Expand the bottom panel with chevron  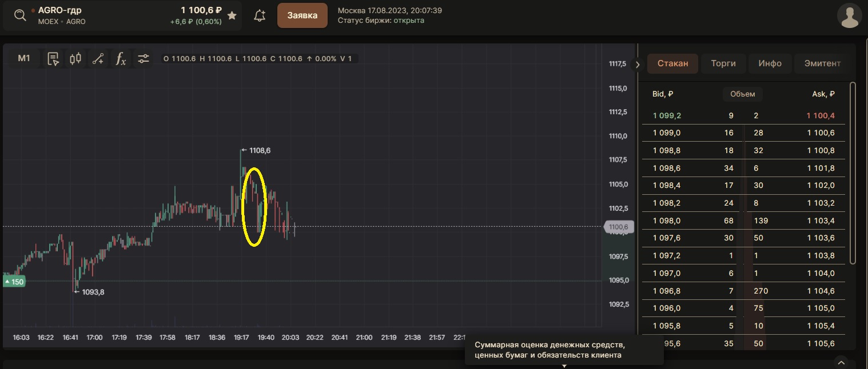[841, 362]
